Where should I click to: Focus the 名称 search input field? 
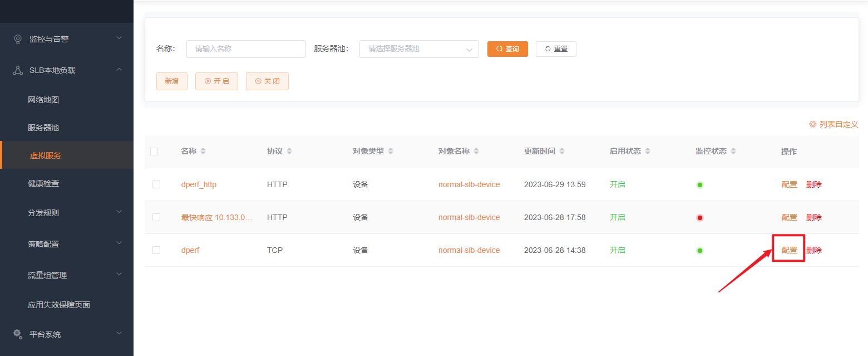pos(246,49)
